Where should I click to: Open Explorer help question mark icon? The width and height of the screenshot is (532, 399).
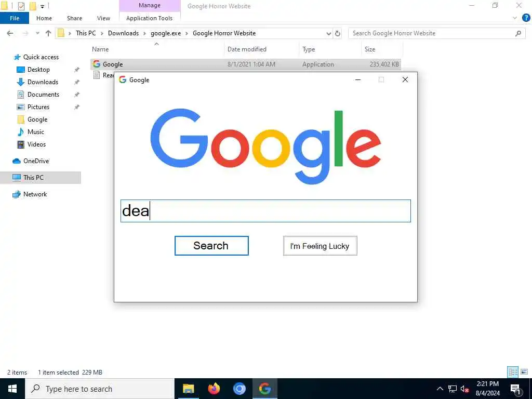pyautogui.click(x=526, y=18)
